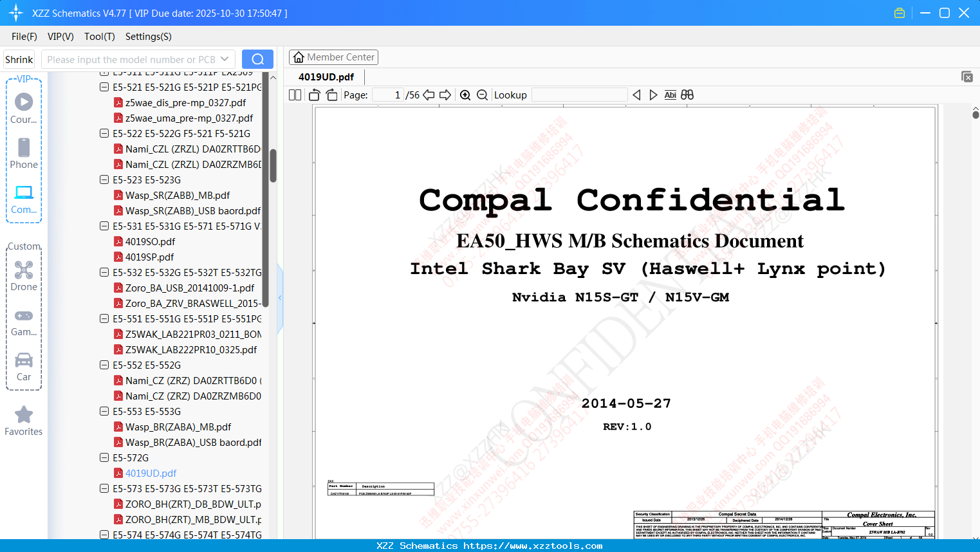Open the Game console category
The height and width of the screenshot is (552, 980).
(x=24, y=322)
